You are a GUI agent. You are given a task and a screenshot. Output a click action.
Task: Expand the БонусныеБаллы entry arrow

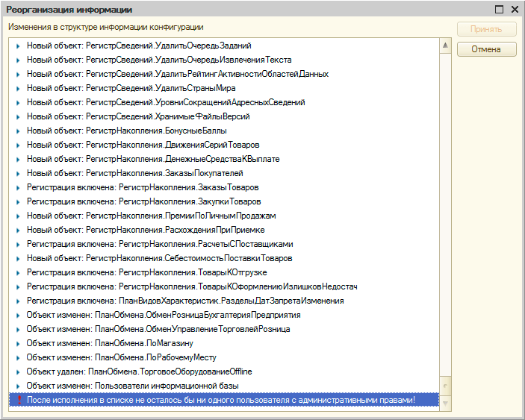pyautogui.click(x=18, y=131)
